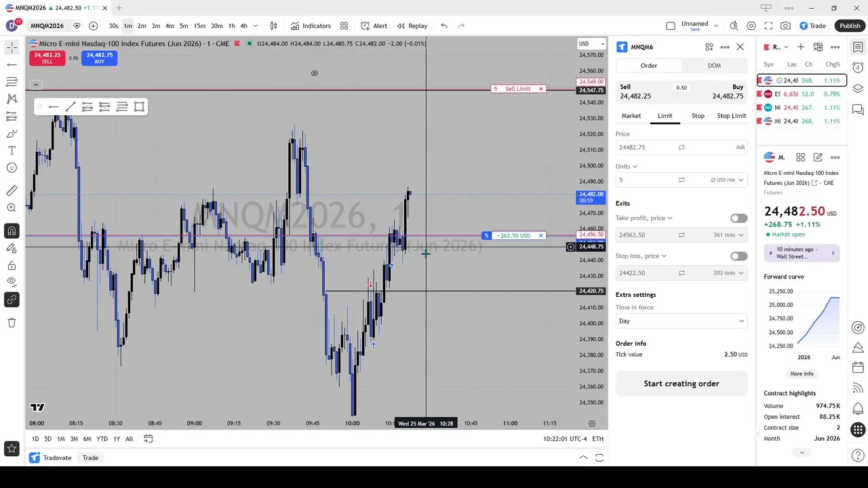Image resolution: width=868 pixels, height=488 pixels.
Task: Open chart settings gear in top toolbar
Action: (x=751, y=26)
